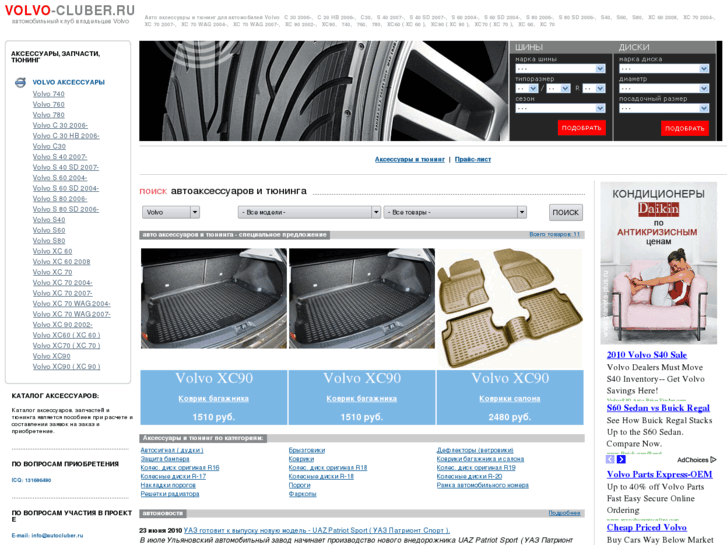This screenshot has height=545, width=727.
Task: Open Коврики салона 2480 руб. link
Action: coord(510,398)
